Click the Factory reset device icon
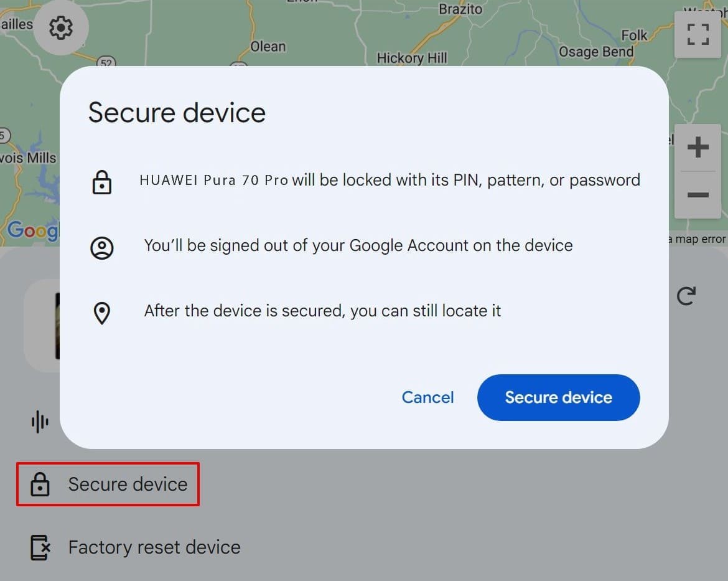Viewport: 728px width, 581px height. (39, 547)
